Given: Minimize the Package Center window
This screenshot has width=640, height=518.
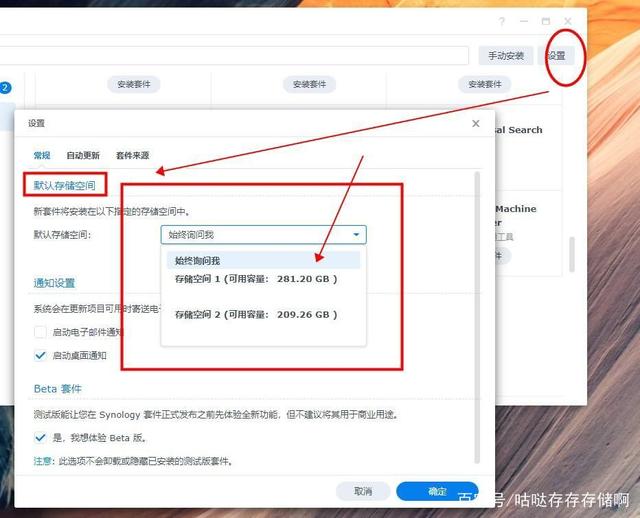Looking at the screenshot, I should click(x=524, y=21).
